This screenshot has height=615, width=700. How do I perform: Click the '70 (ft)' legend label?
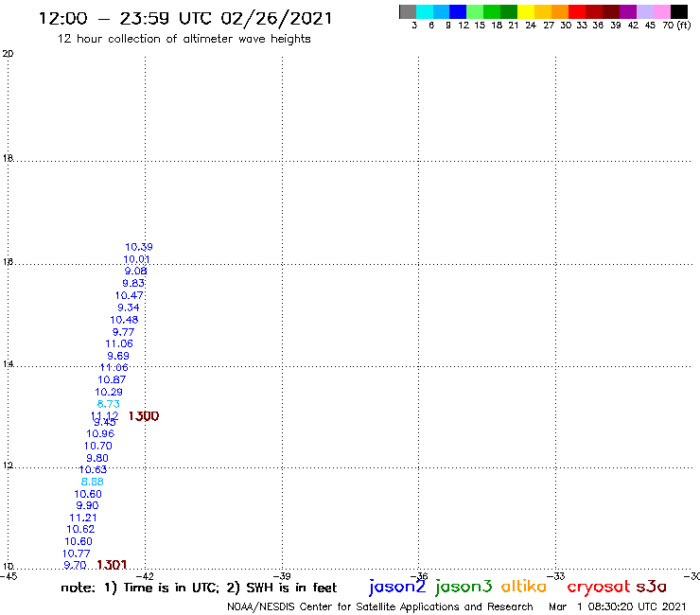pyautogui.click(x=676, y=25)
